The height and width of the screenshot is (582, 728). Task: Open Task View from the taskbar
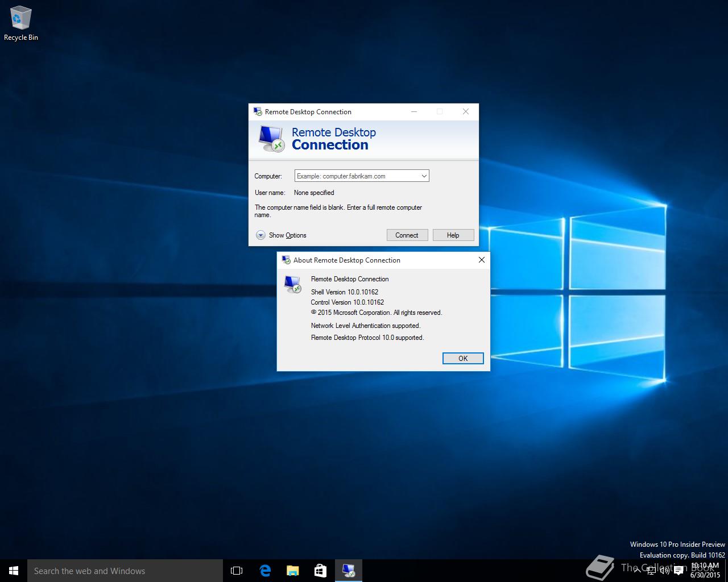click(237, 571)
